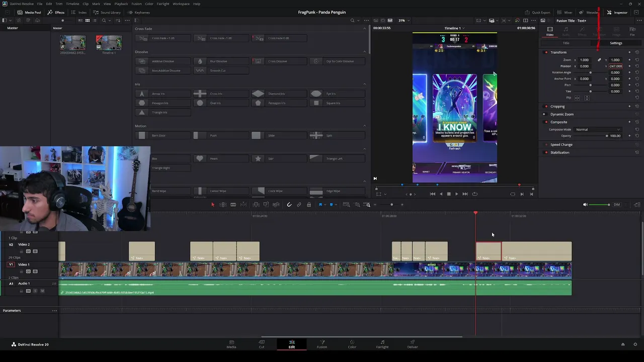Toggle Position Lock in timeline toolbar
Image resolution: width=644 pixels, height=362 pixels.
point(309,205)
